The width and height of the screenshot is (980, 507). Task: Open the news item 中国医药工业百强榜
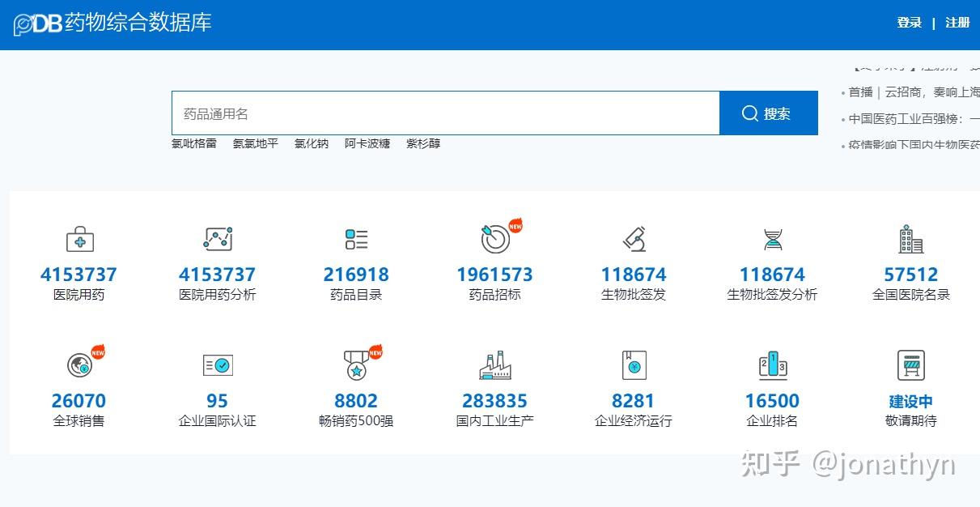coord(913,119)
